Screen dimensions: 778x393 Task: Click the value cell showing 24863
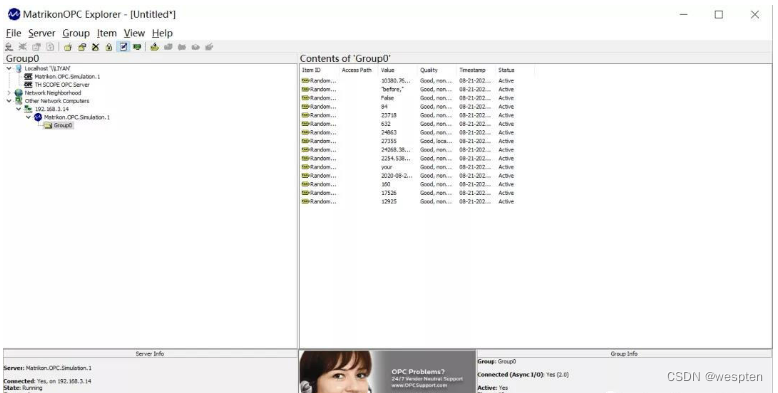(389, 132)
